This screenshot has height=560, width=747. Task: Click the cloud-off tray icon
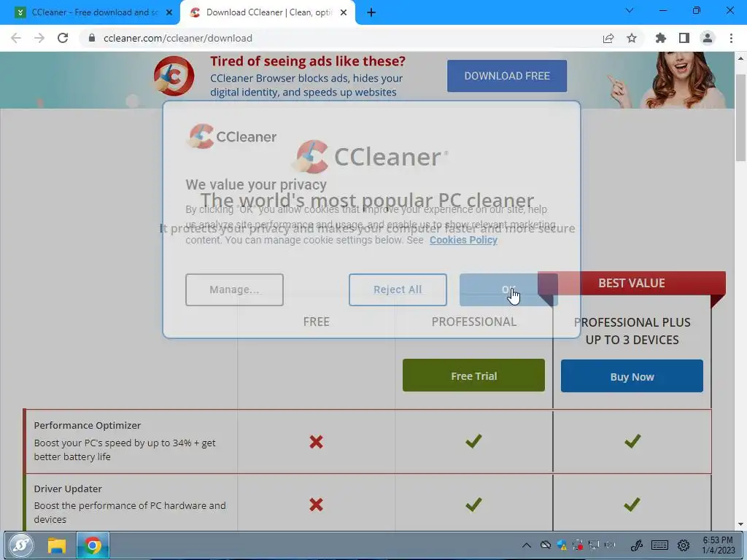(x=546, y=545)
